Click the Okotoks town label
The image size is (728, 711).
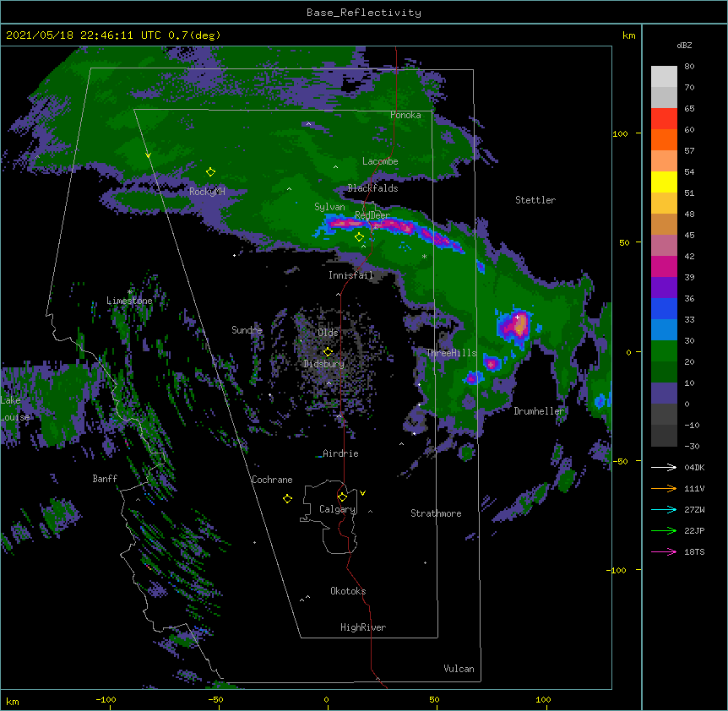coord(348,591)
